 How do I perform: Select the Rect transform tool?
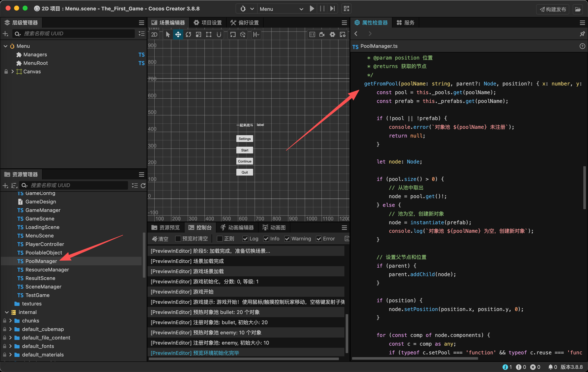click(209, 34)
